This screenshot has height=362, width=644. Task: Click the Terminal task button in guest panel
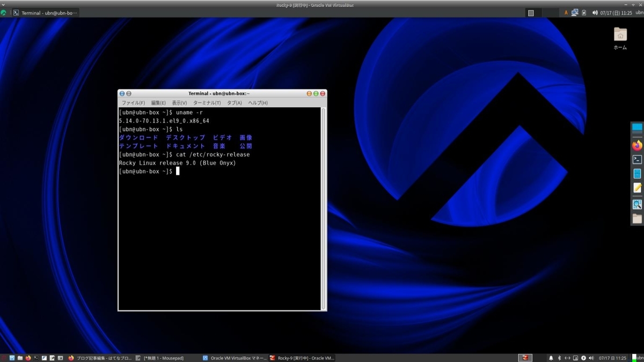click(x=45, y=13)
